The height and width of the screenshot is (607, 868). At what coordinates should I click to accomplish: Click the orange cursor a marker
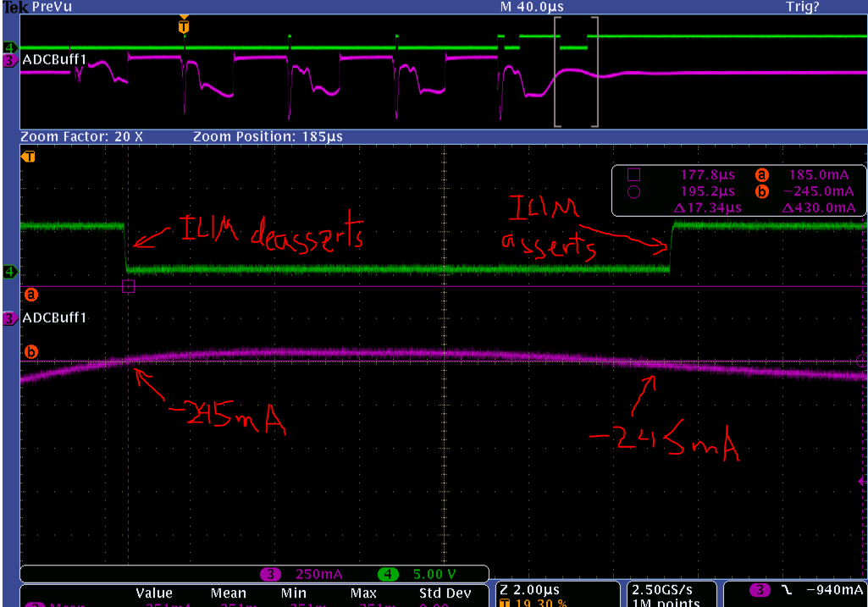coord(31,295)
